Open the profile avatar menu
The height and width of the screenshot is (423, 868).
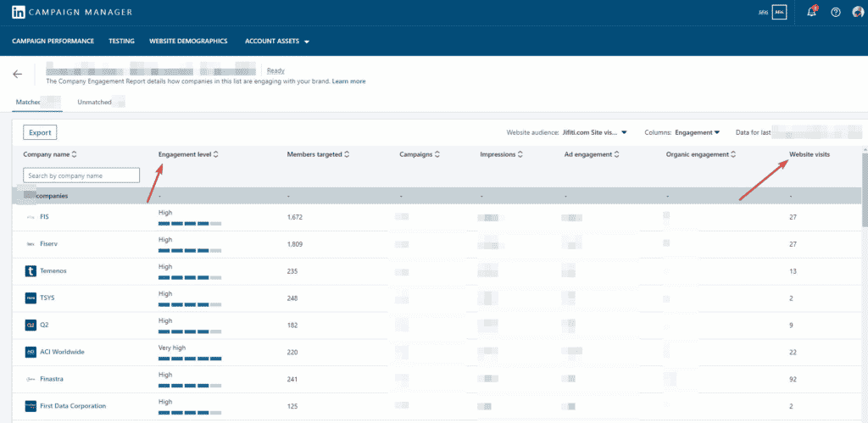858,12
